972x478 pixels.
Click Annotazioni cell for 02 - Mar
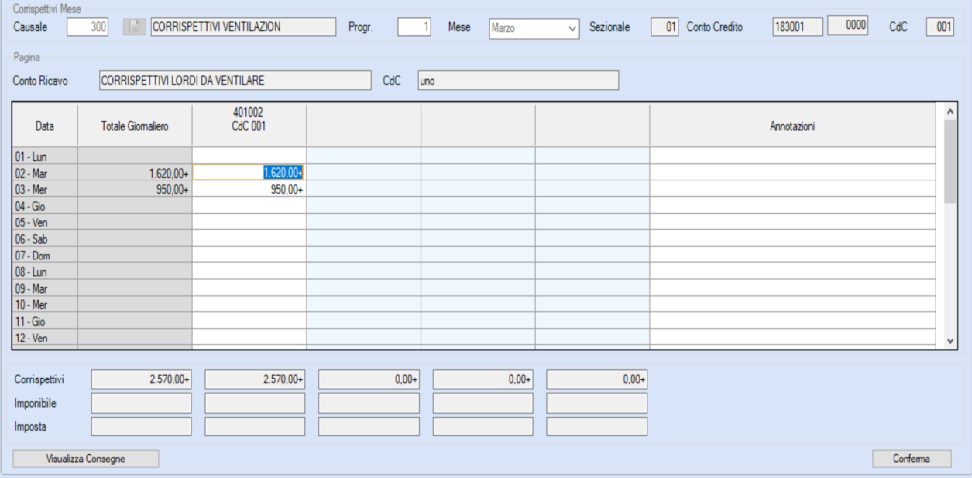pos(792,173)
